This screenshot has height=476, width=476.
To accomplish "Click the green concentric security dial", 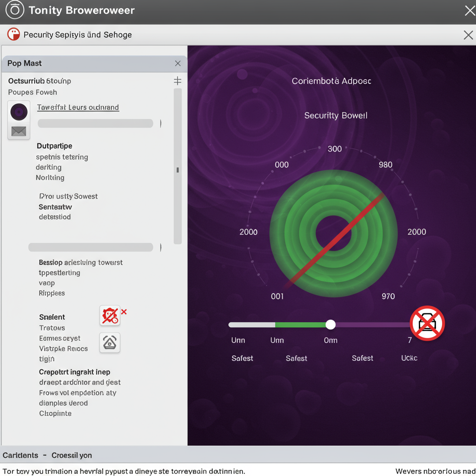I will point(333,233).
